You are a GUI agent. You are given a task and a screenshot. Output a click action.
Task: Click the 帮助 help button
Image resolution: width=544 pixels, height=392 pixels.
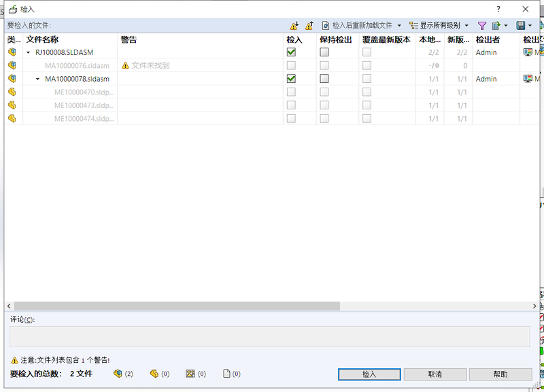(500, 374)
